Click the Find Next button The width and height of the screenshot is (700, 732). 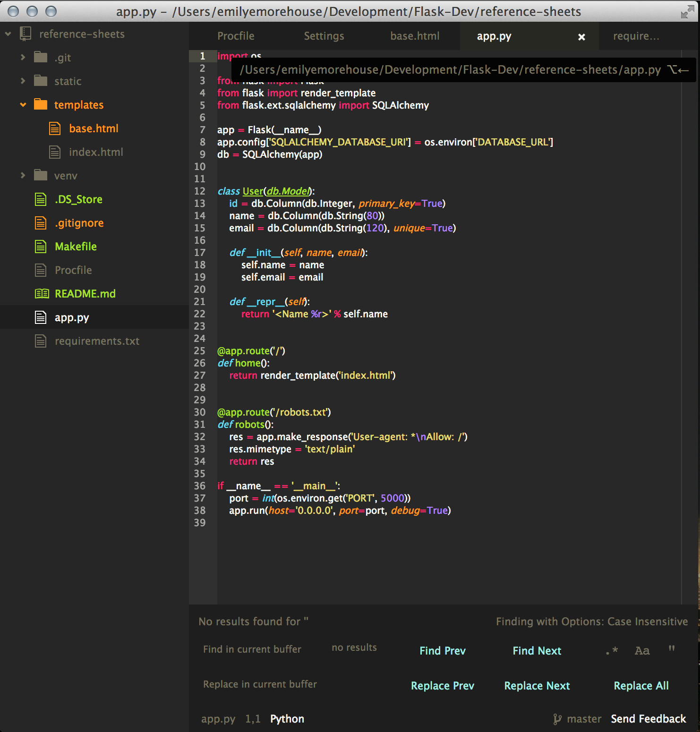537,650
